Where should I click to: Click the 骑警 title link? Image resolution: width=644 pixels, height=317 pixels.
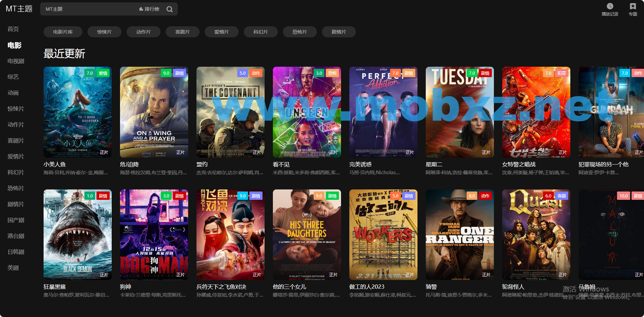[x=431, y=287]
